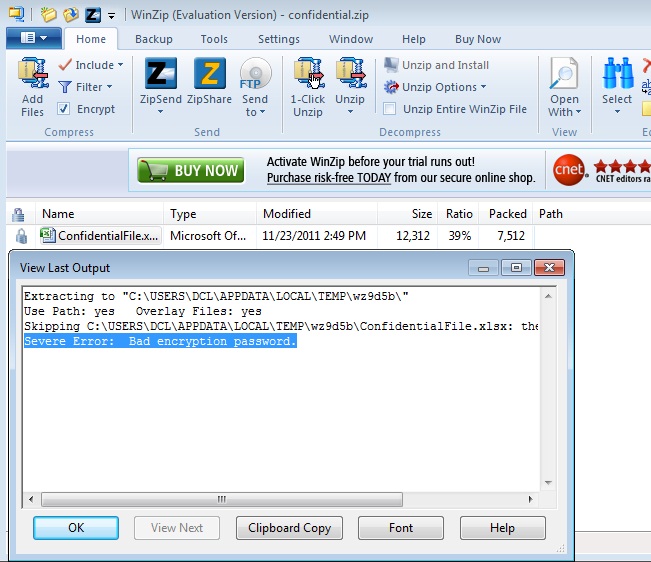Click the Add Files icon

[x=32, y=75]
